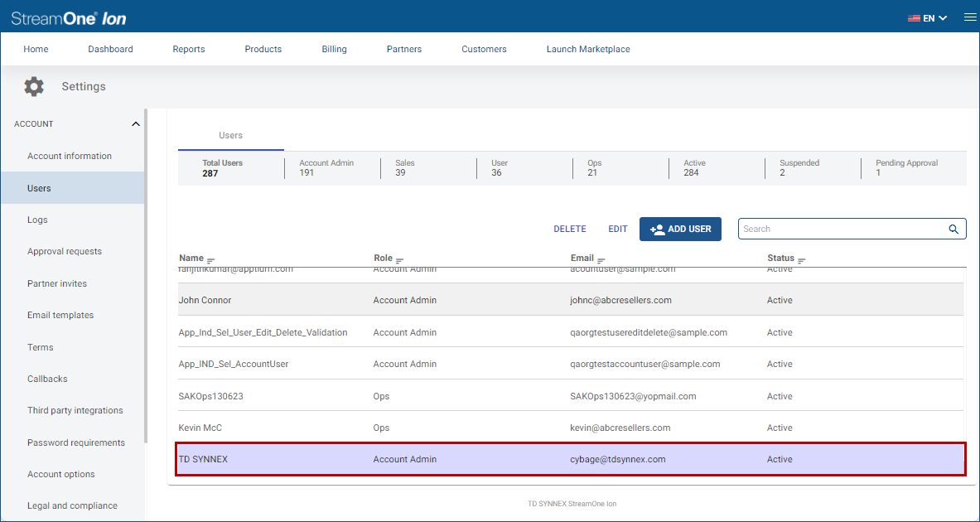980x522 pixels.
Task: Select Users in the sidebar
Action: [x=73, y=187]
